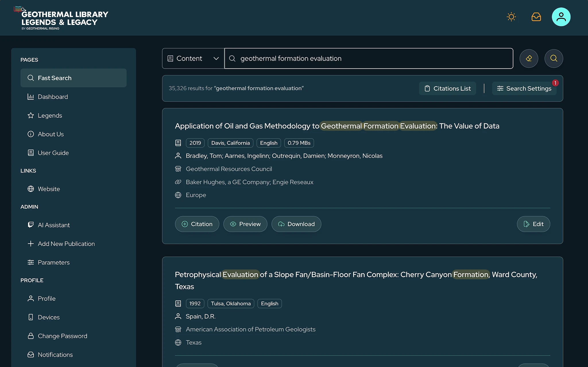588x367 pixels.
Task: Preview the Oil and Gas Methodology paper
Action: click(245, 224)
